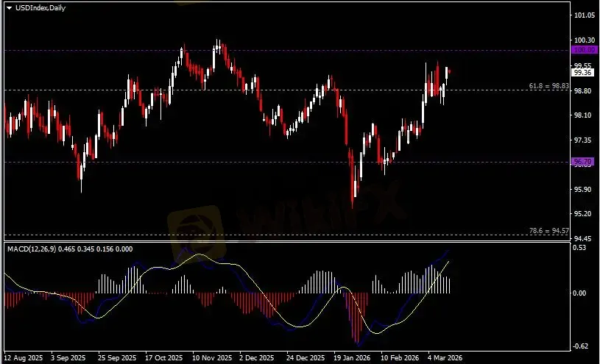Click the 98.10 price axis value
600x364 pixels.
pyautogui.click(x=584, y=115)
